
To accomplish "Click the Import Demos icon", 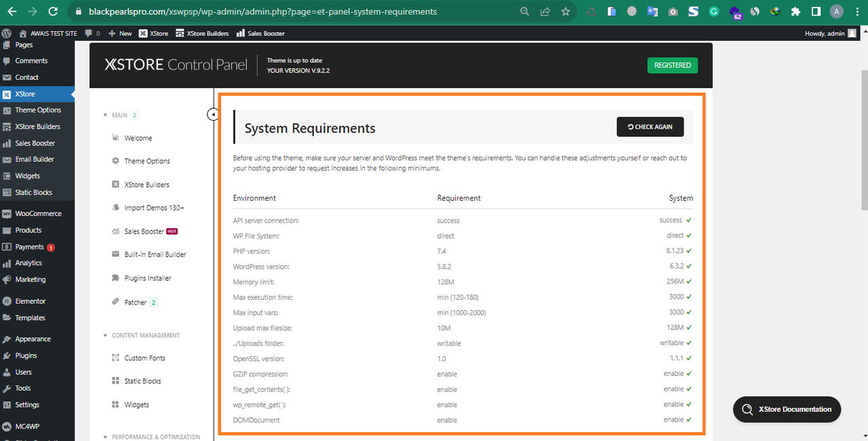I will 115,208.
